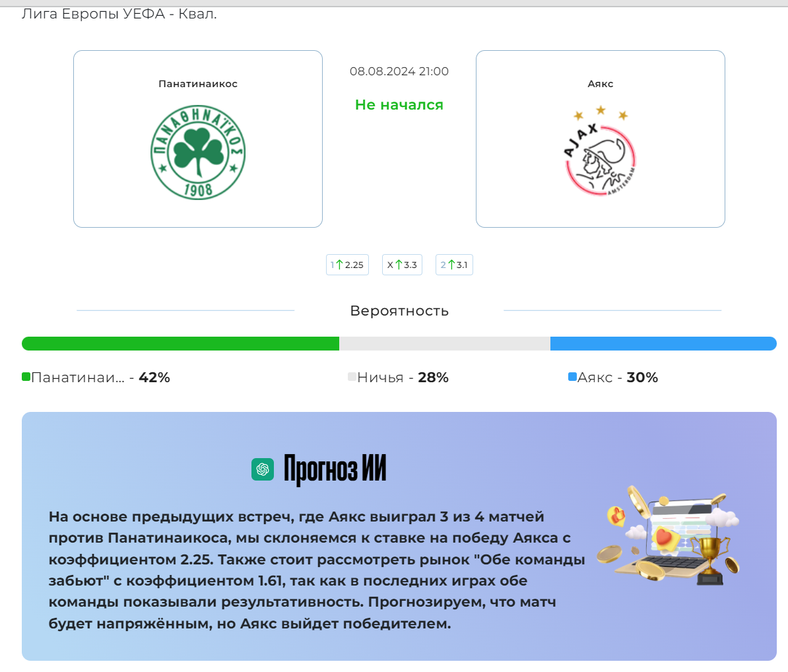Open the Аякс team card
The image size is (788, 672).
(601, 139)
